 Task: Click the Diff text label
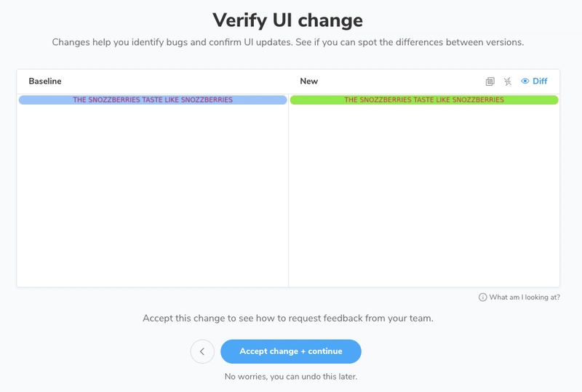coord(540,81)
